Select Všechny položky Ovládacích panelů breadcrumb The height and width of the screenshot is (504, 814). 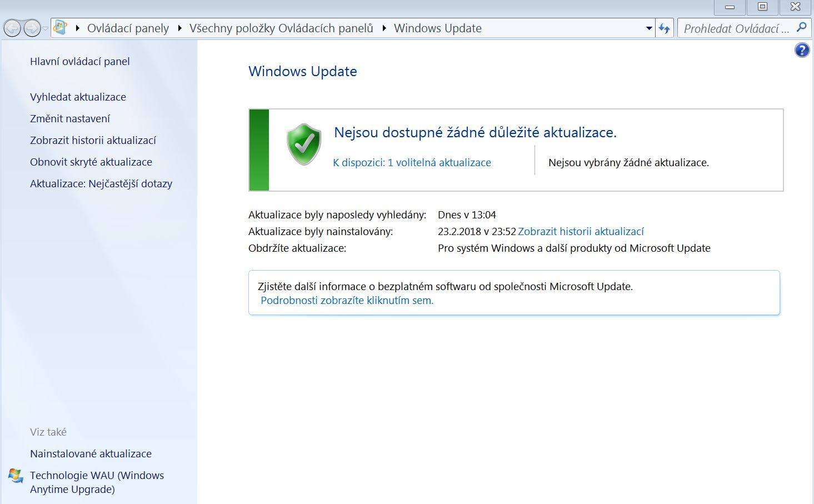(281, 28)
